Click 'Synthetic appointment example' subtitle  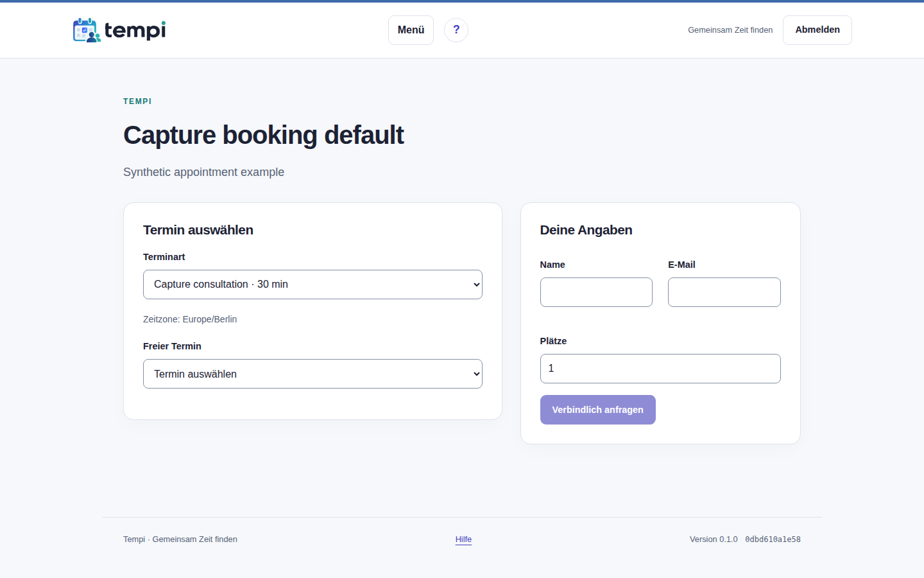click(203, 172)
